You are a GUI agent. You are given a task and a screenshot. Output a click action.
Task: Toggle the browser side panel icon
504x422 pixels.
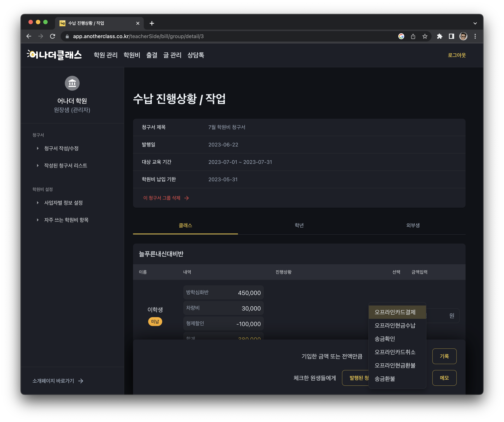click(x=451, y=36)
